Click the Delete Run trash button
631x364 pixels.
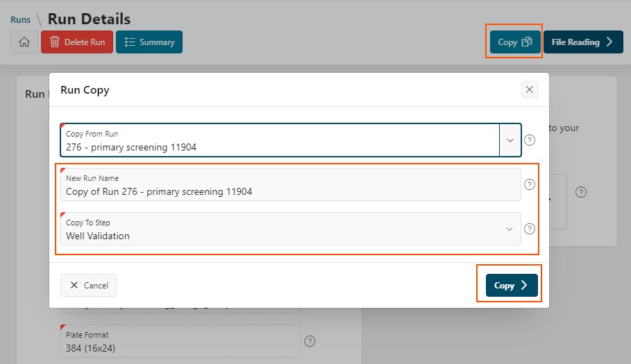click(77, 42)
